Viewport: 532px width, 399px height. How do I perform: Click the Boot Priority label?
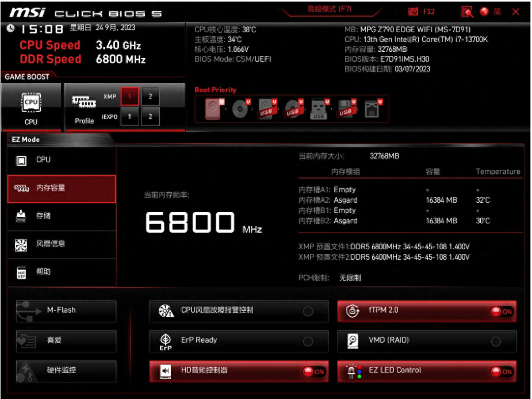216,90
